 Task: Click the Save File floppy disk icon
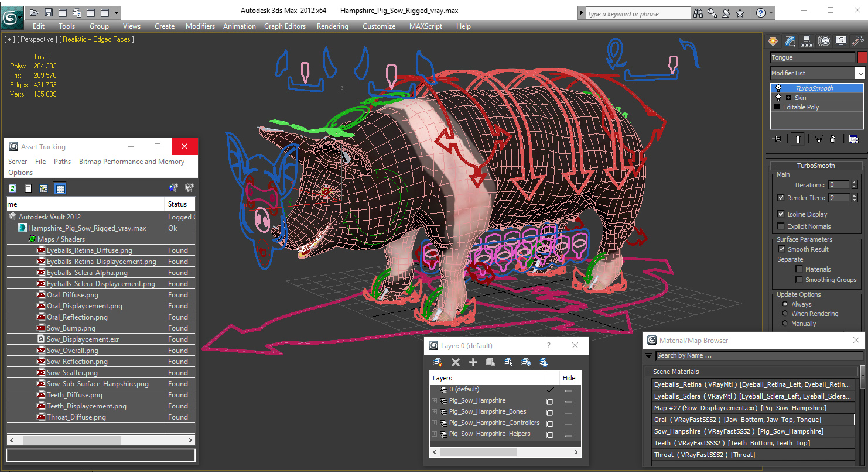click(x=49, y=12)
